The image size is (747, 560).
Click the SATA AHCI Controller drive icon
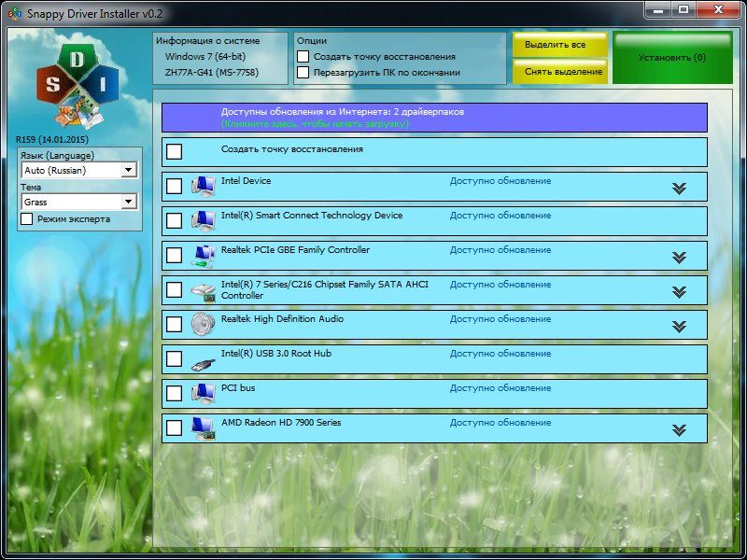(x=204, y=291)
